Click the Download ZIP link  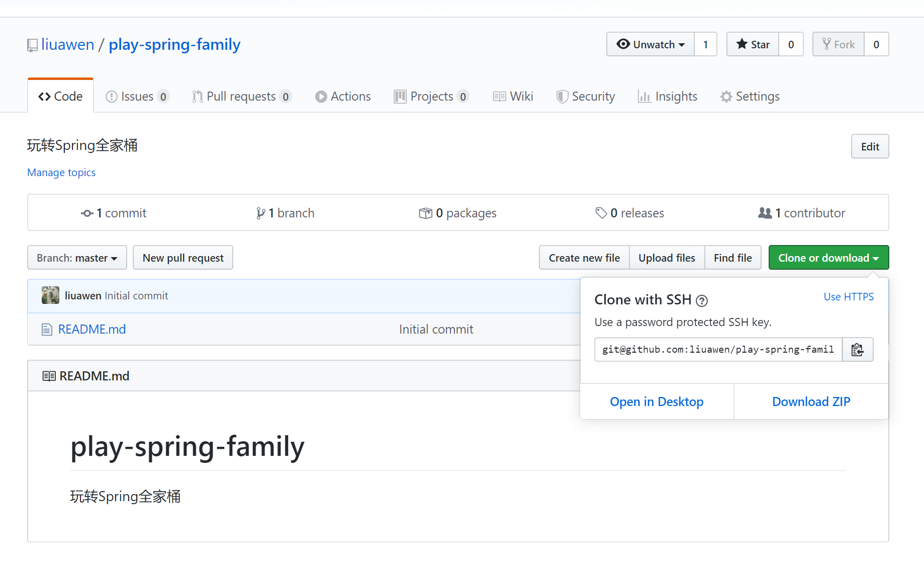[811, 402]
